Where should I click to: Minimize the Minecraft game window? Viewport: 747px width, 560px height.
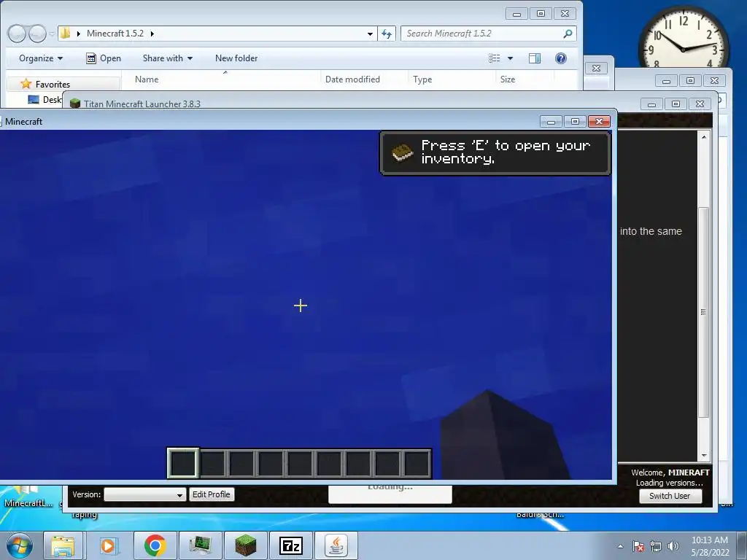click(x=551, y=122)
